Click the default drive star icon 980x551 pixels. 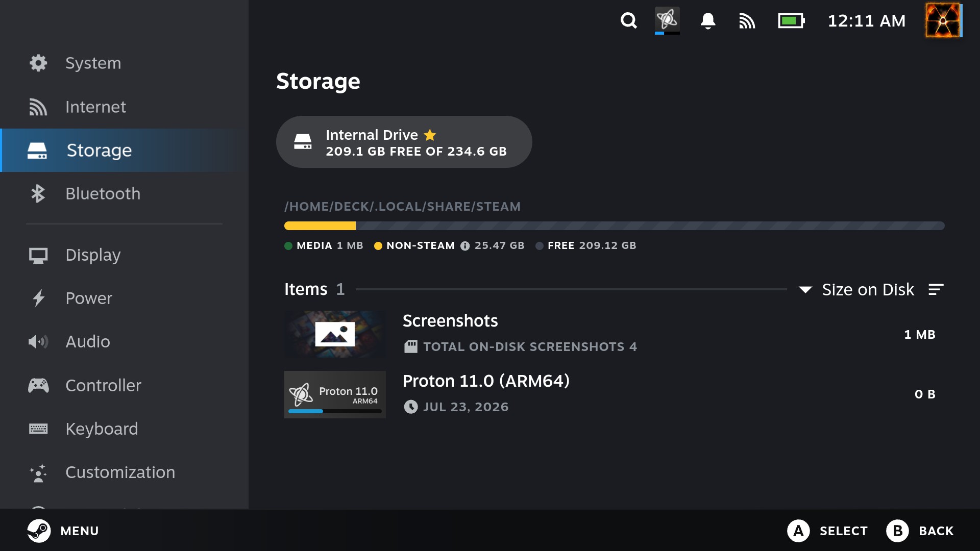(x=430, y=135)
